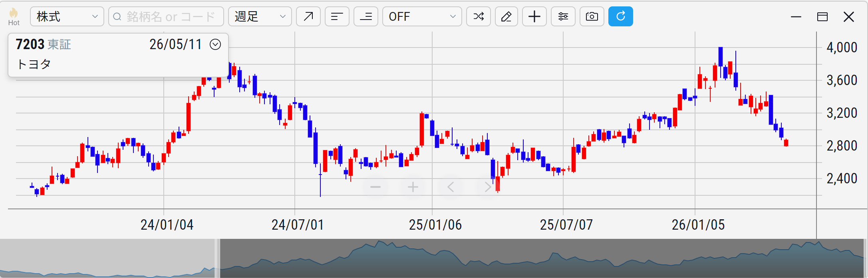This screenshot has height=278, width=868.
Task: Select the pencil drawing tool
Action: (x=506, y=16)
